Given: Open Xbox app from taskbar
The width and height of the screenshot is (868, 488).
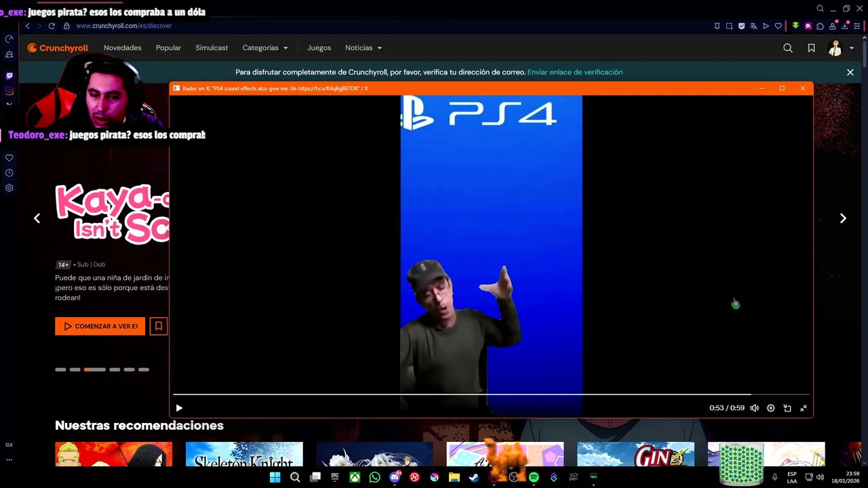Looking at the screenshot, I should (355, 477).
